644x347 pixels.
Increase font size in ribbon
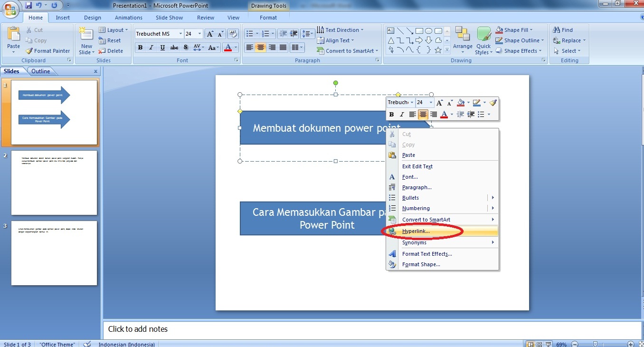(x=209, y=34)
